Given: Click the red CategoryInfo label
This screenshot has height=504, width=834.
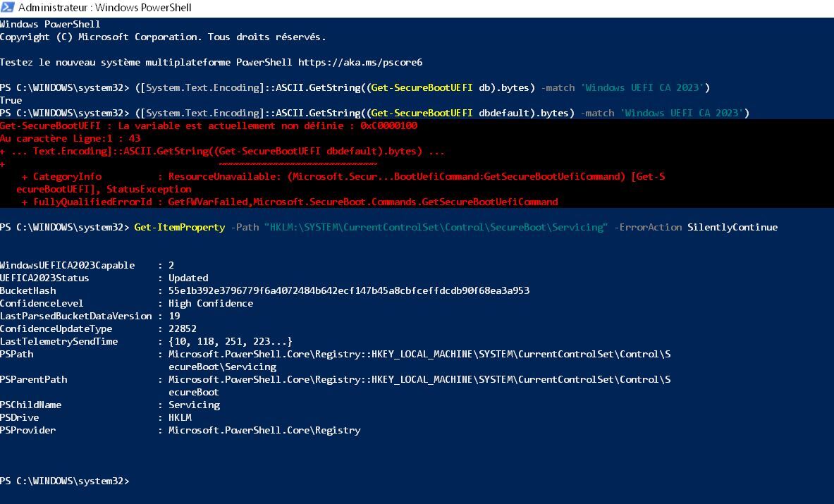Looking at the screenshot, I should 67,176.
